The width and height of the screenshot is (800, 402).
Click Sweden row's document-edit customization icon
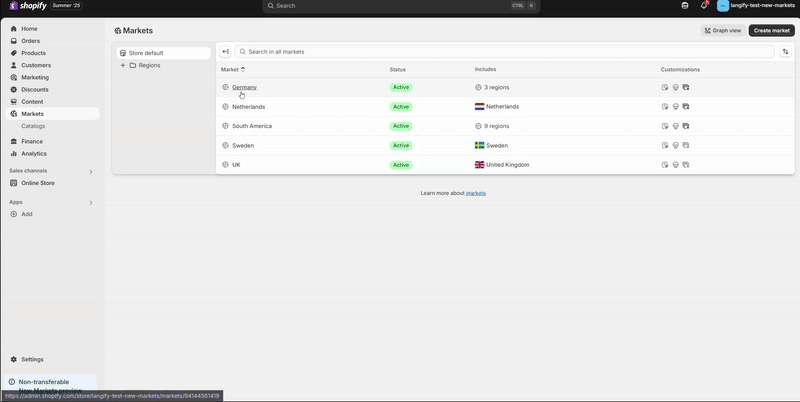point(665,145)
